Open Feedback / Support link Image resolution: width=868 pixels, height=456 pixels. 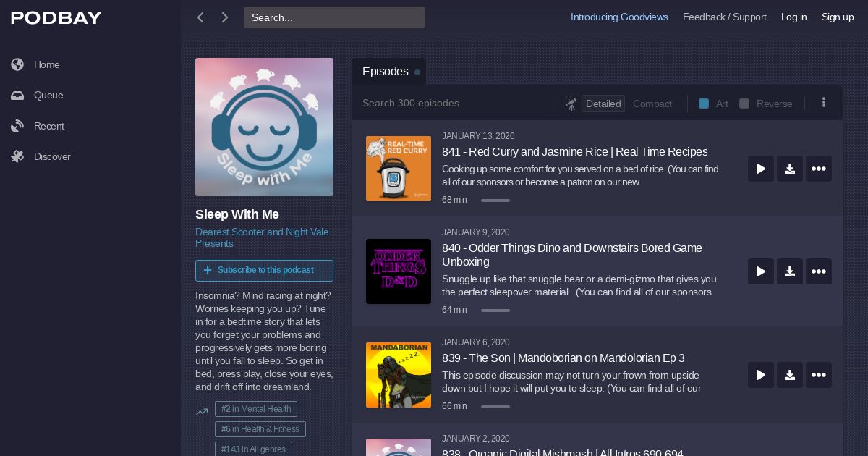(725, 17)
